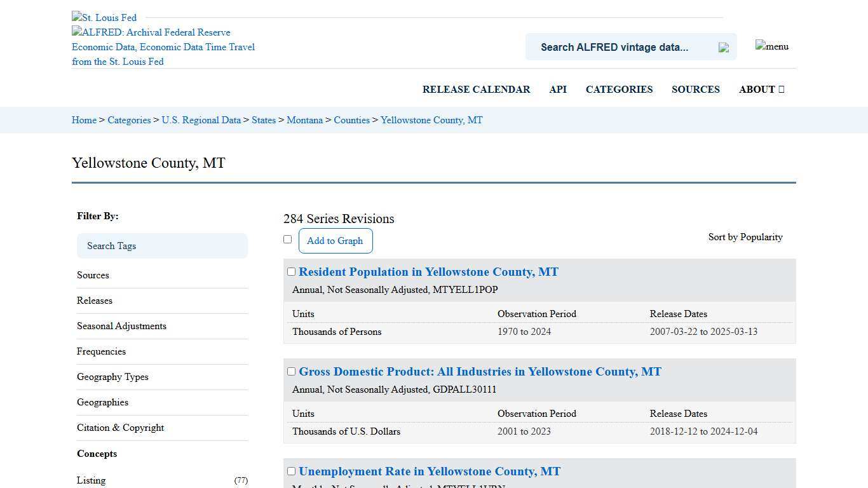Open the hamburger menu icon
The height and width of the screenshot is (488, 868).
point(771,46)
